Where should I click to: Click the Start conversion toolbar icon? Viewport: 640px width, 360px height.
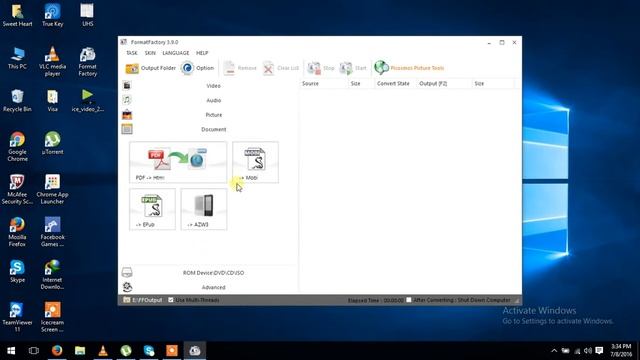353,68
